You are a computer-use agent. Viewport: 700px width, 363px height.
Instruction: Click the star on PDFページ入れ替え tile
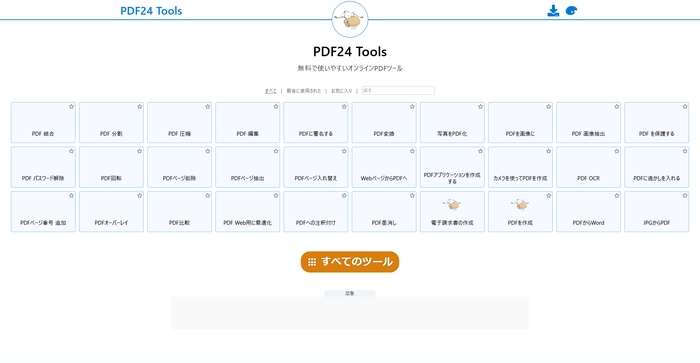pos(344,151)
